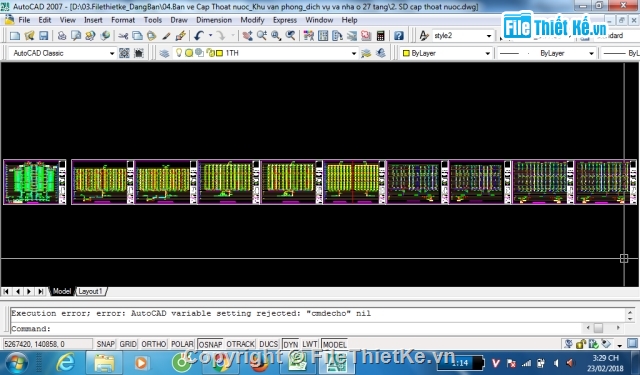Viewport: 640px width, 375px height.
Task: Open the Dimension menu
Action: [x=214, y=20]
